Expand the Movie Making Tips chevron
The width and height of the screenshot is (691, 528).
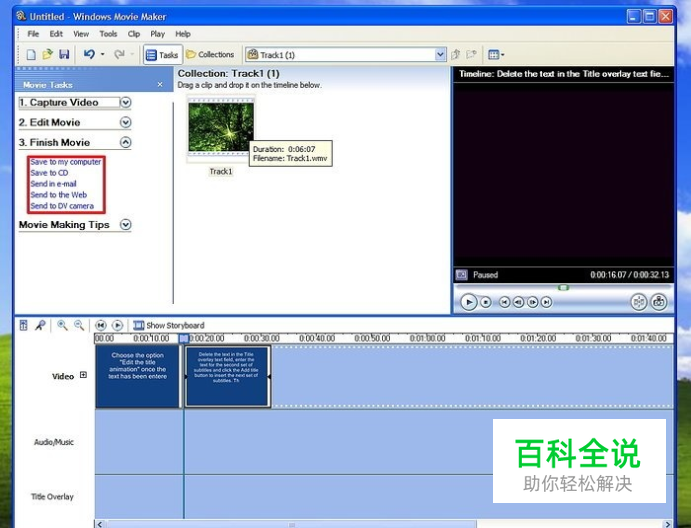coord(126,224)
